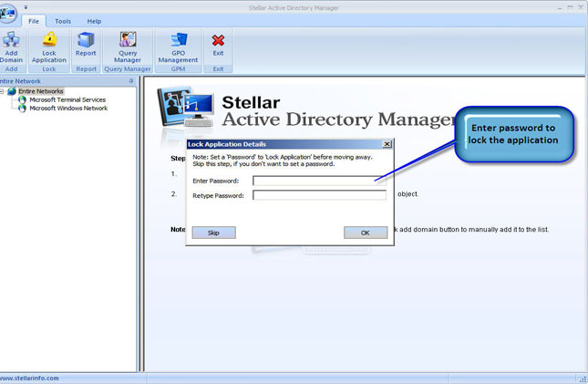Open the Help ribbon tab
Viewport: 588px width, 384px height.
pyautogui.click(x=94, y=20)
